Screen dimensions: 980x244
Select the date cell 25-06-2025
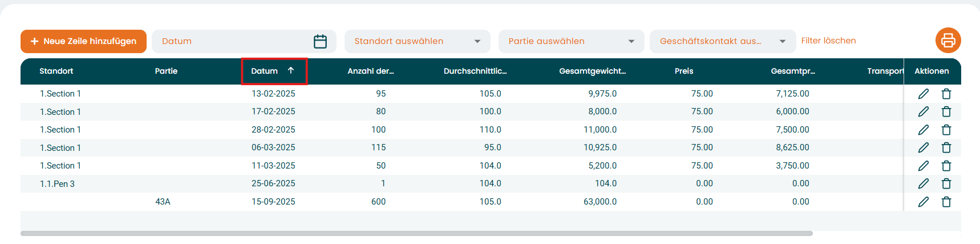tap(273, 183)
